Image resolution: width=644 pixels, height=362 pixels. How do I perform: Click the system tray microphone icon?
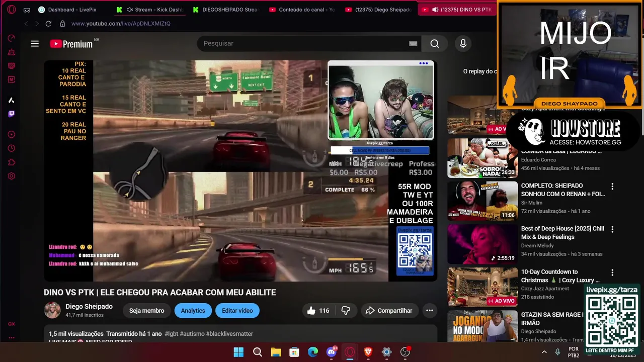point(557,352)
